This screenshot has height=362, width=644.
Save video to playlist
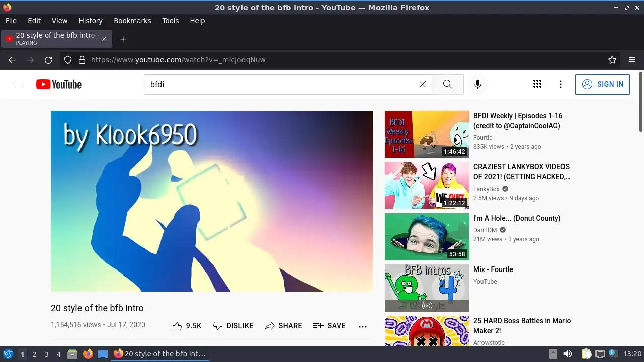tap(329, 326)
